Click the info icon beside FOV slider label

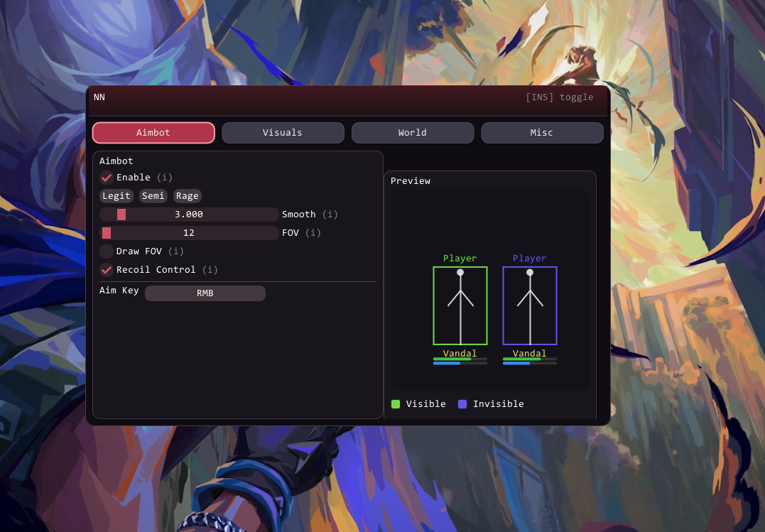point(313,233)
